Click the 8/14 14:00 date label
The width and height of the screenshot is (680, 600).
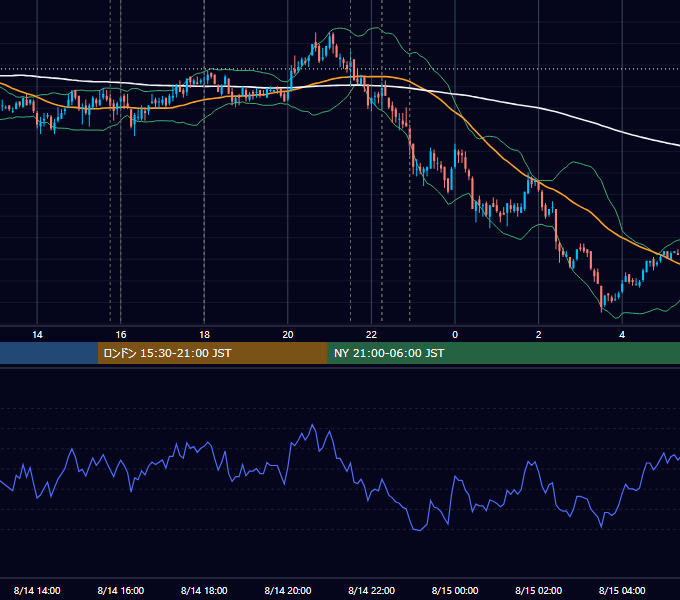(37, 590)
